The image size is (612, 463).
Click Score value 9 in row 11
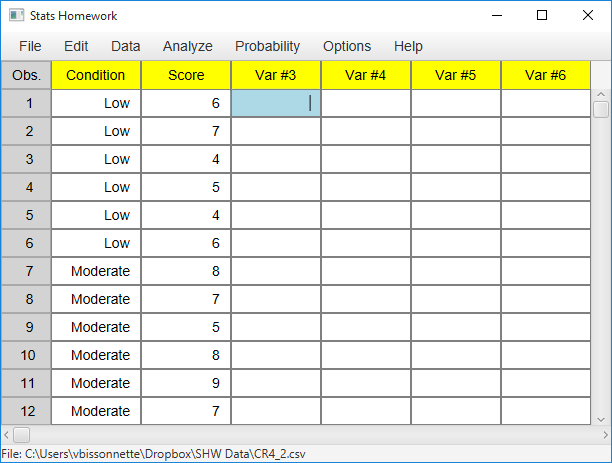[186, 383]
